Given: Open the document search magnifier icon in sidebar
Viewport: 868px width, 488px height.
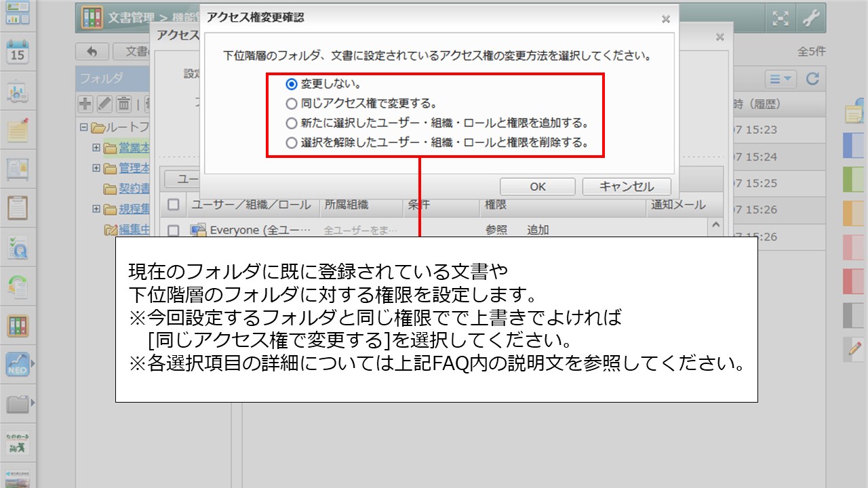Looking at the screenshot, I should click(18, 248).
